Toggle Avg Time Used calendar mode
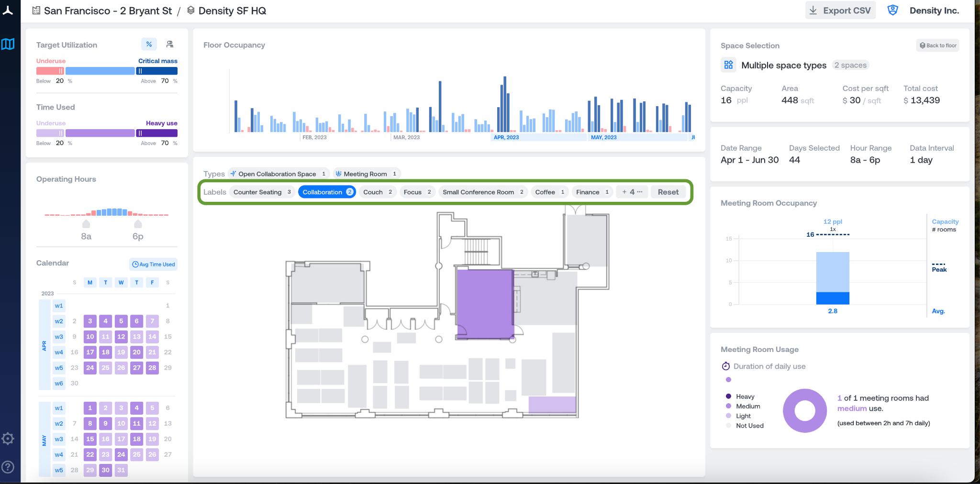980x484 pixels. point(154,264)
